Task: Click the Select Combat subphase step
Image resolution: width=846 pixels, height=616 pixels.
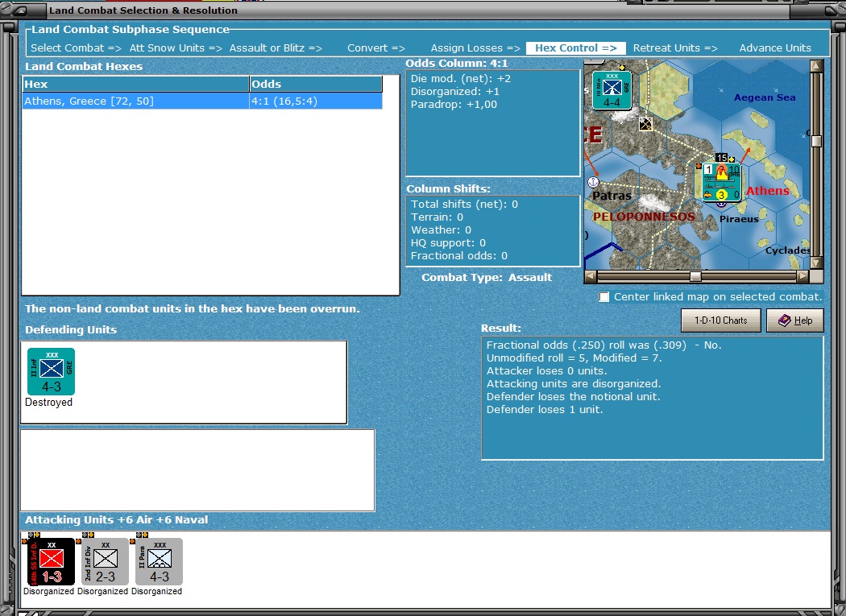Action: pyautogui.click(x=76, y=48)
